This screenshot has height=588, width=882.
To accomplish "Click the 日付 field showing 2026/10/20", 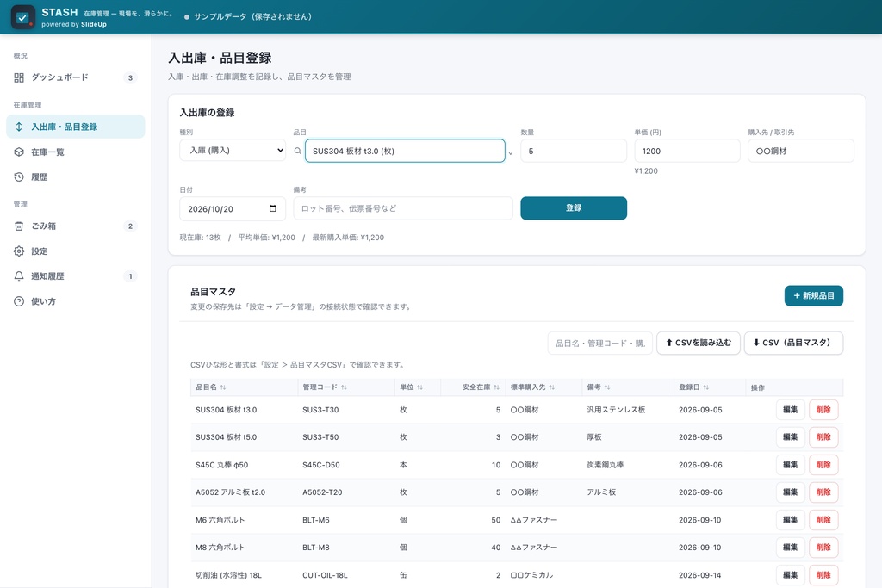I will tap(233, 208).
